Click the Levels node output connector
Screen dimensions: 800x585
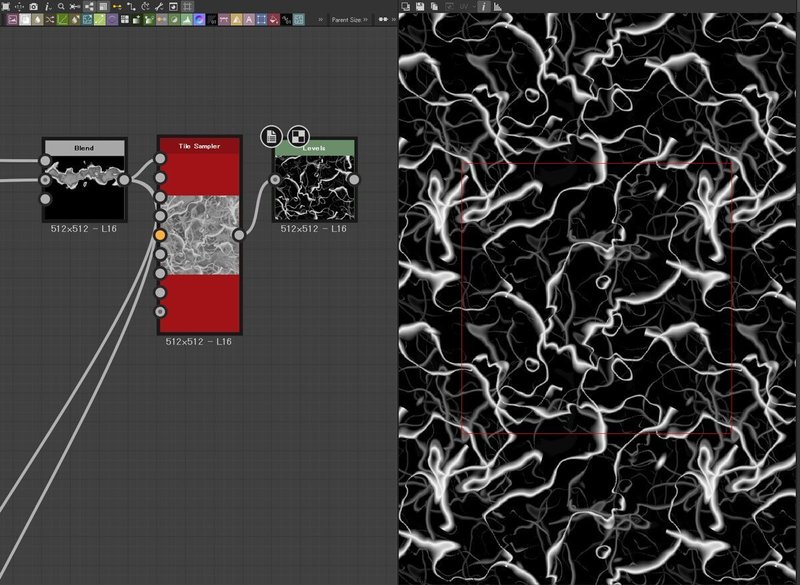point(354,180)
